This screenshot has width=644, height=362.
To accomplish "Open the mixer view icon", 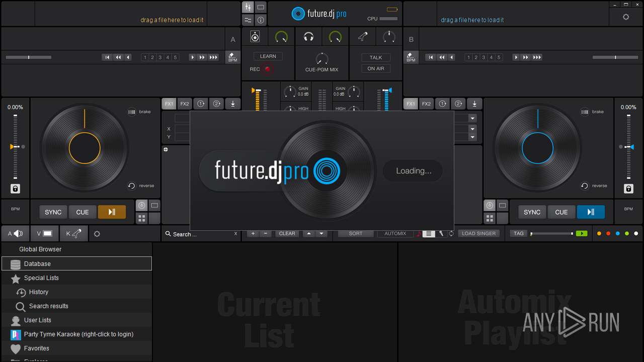I will (248, 7).
